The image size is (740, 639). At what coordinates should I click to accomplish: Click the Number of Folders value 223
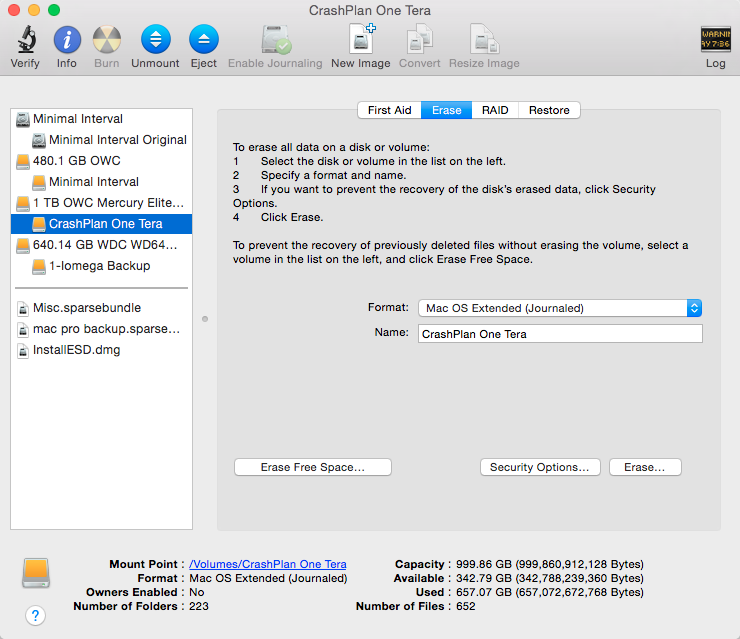pyautogui.click(x=199, y=606)
